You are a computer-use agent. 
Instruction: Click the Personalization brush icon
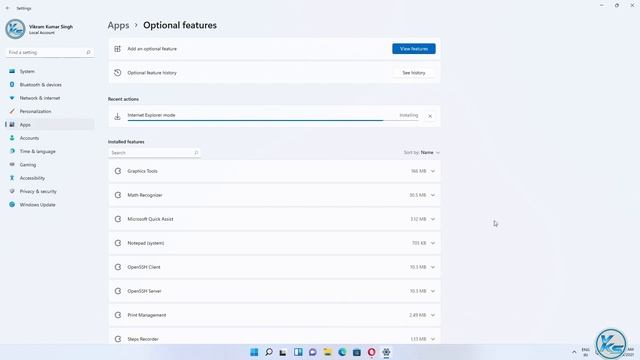[12, 111]
